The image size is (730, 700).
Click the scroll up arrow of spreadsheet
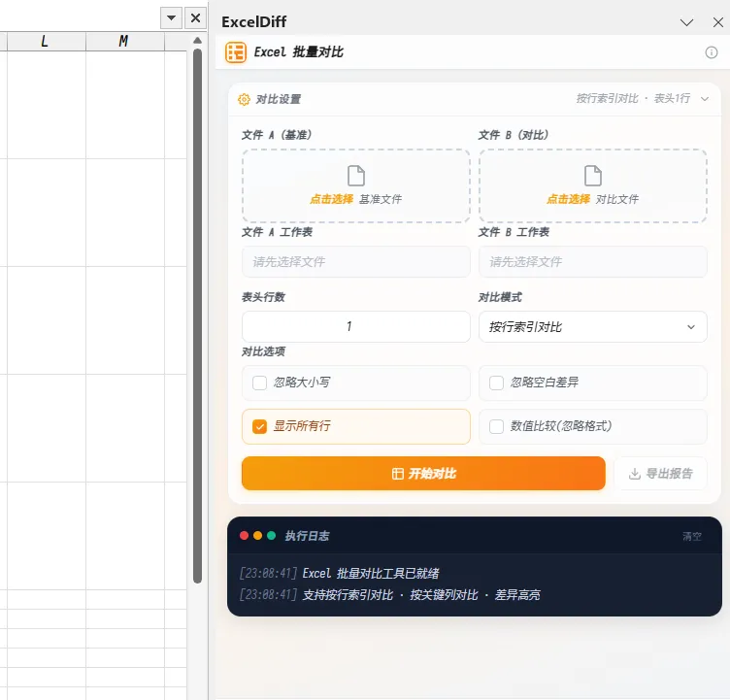tap(197, 41)
